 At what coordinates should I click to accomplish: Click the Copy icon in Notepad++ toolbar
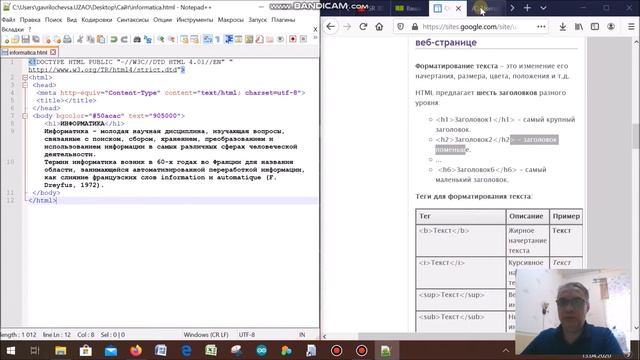90,39
